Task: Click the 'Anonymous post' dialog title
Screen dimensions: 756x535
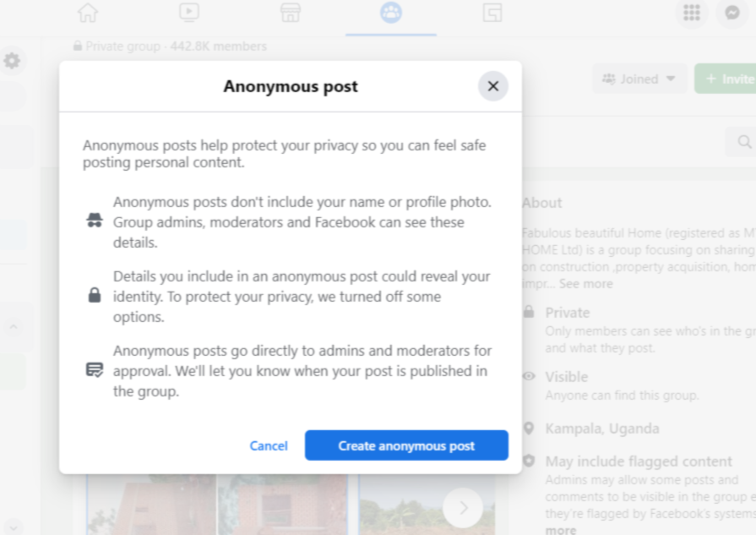Action: pos(291,86)
